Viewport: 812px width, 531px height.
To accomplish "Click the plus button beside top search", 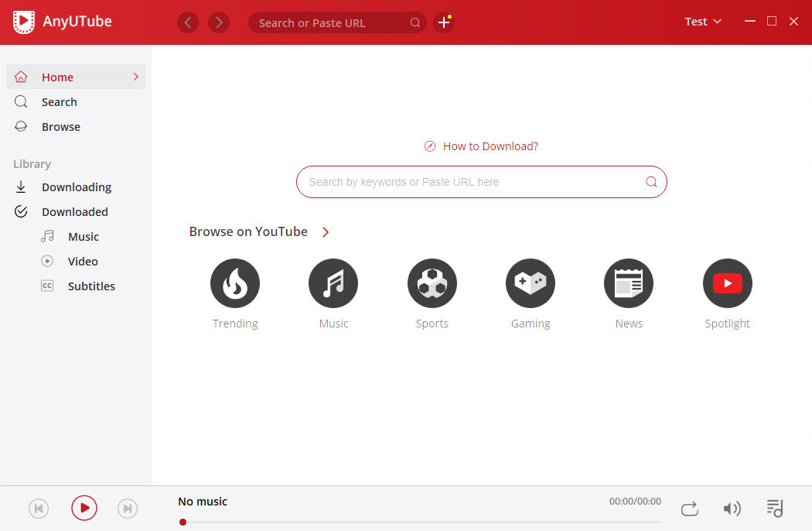I will coord(444,22).
